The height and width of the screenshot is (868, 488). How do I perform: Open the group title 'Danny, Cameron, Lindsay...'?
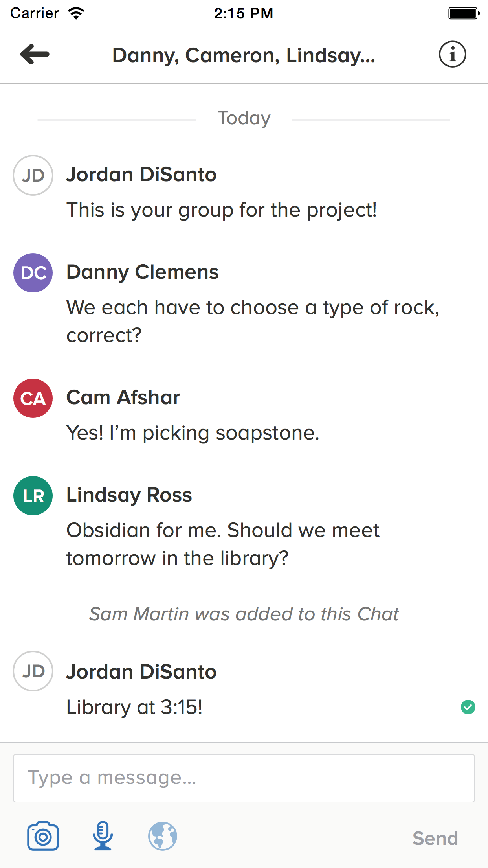pyautogui.click(x=244, y=55)
